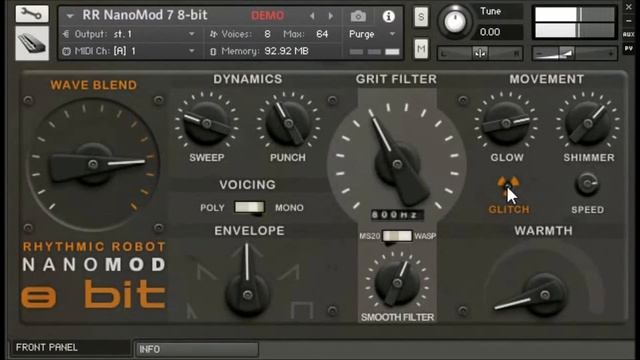Click the Speed small knob

click(587, 184)
